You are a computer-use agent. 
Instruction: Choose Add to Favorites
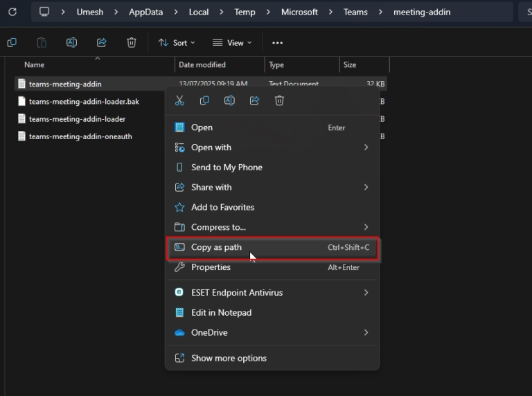click(272, 207)
